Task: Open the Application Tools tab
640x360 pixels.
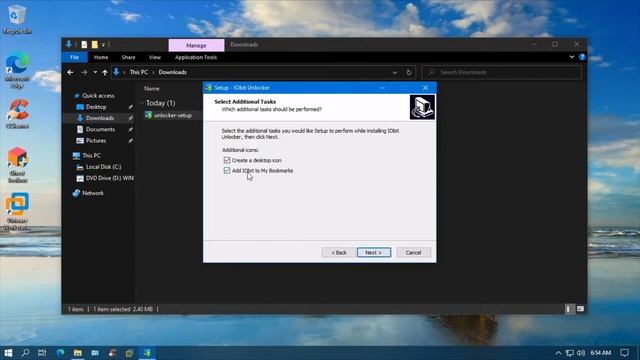Action: [x=196, y=58]
